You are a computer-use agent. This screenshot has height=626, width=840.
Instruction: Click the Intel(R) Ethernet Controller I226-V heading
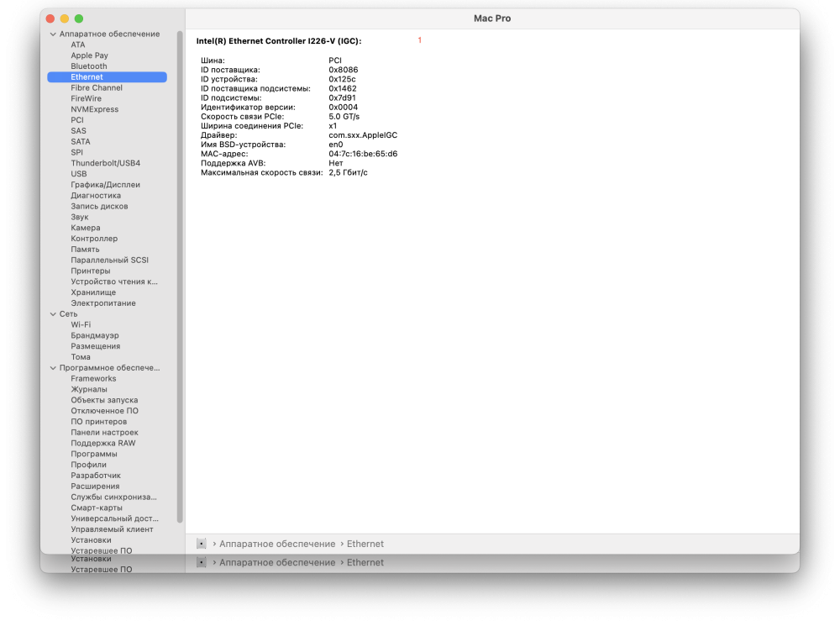[279, 40]
